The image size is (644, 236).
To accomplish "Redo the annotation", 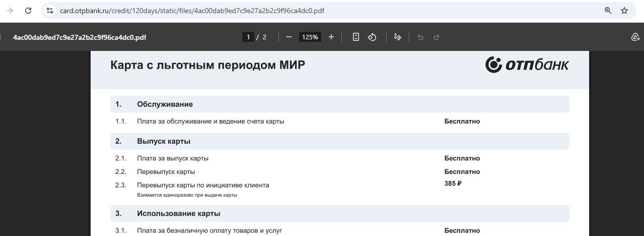I will point(437,37).
